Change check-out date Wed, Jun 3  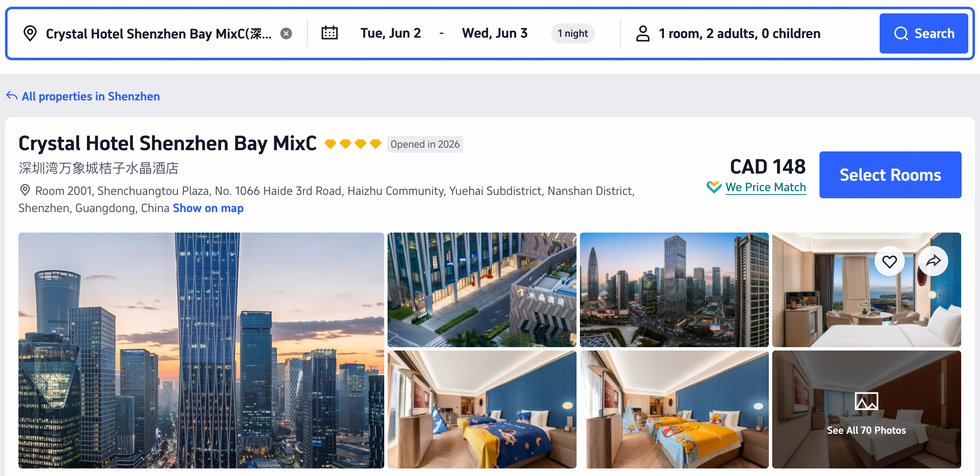pyautogui.click(x=495, y=33)
